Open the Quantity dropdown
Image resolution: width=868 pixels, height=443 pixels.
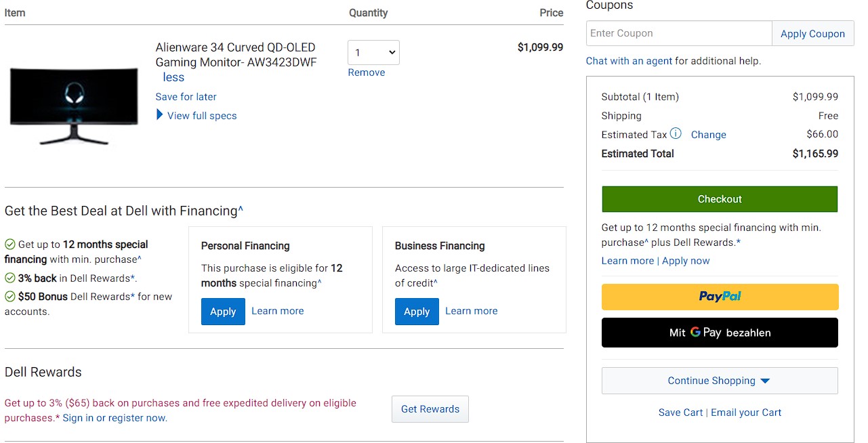(x=373, y=53)
